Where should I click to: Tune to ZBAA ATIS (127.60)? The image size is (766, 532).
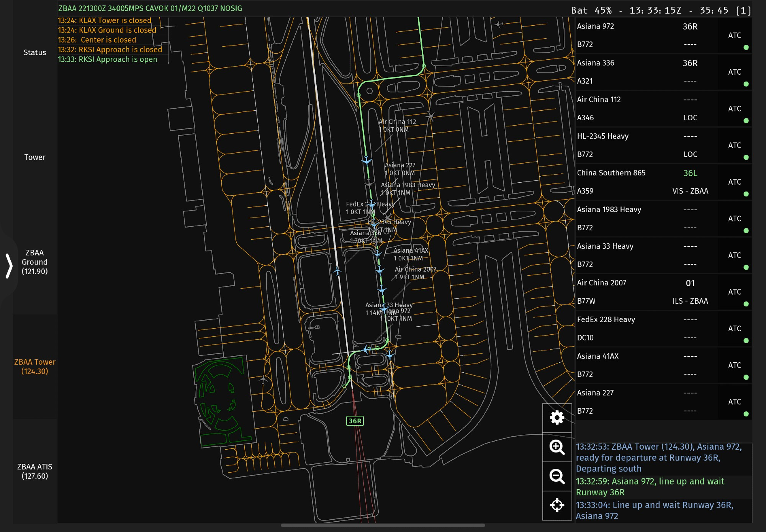tap(35, 471)
